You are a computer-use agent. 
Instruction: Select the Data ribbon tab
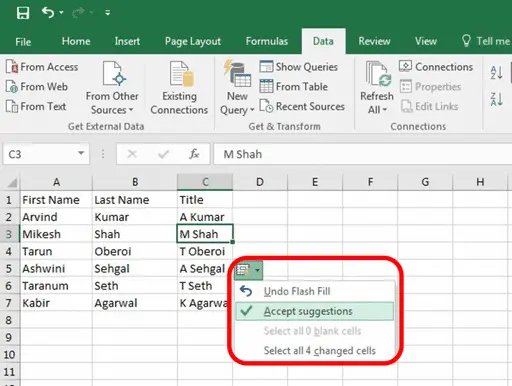point(323,41)
